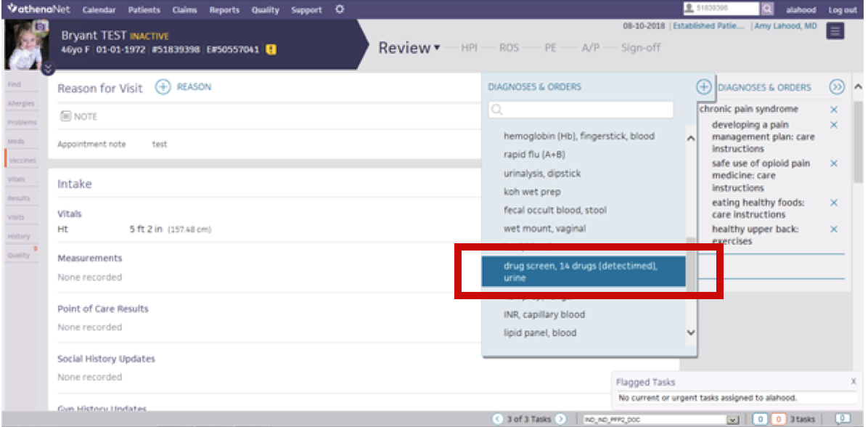
Task: Click the plus icon to add diagnoses and orders
Action: tap(703, 87)
